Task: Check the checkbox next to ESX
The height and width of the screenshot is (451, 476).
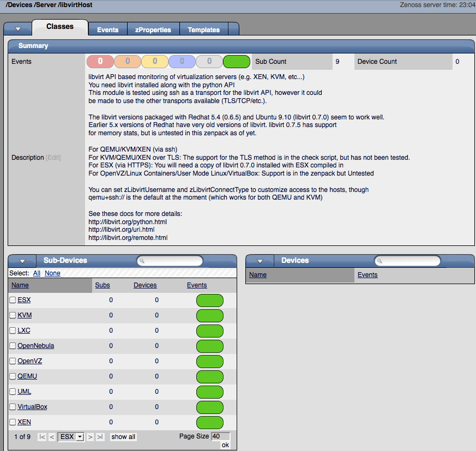Action: point(11,299)
